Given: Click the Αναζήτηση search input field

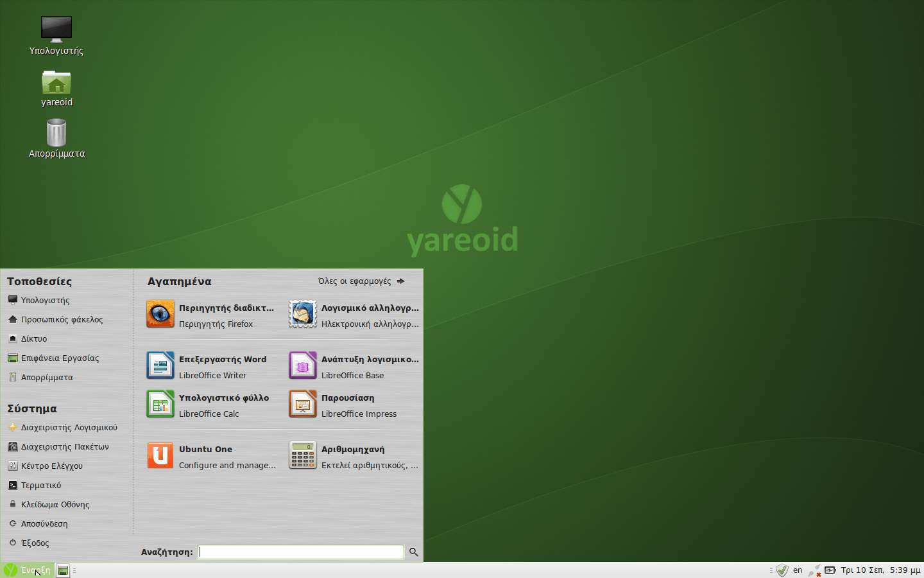Looking at the screenshot, I should click(x=300, y=552).
